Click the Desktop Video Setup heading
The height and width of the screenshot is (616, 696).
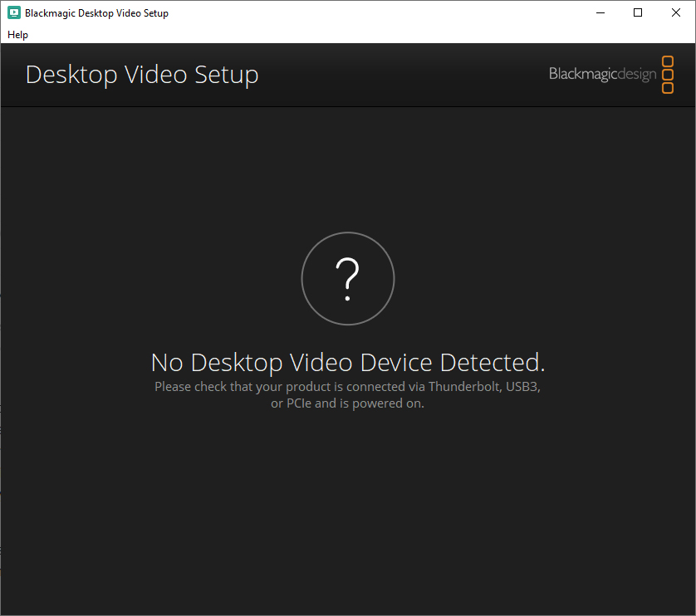(x=142, y=75)
